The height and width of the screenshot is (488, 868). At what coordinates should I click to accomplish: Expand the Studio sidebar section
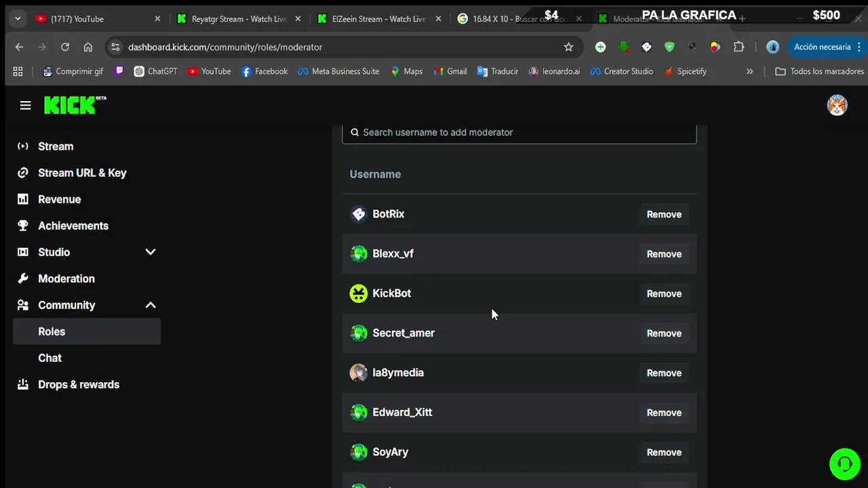(x=151, y=252)
